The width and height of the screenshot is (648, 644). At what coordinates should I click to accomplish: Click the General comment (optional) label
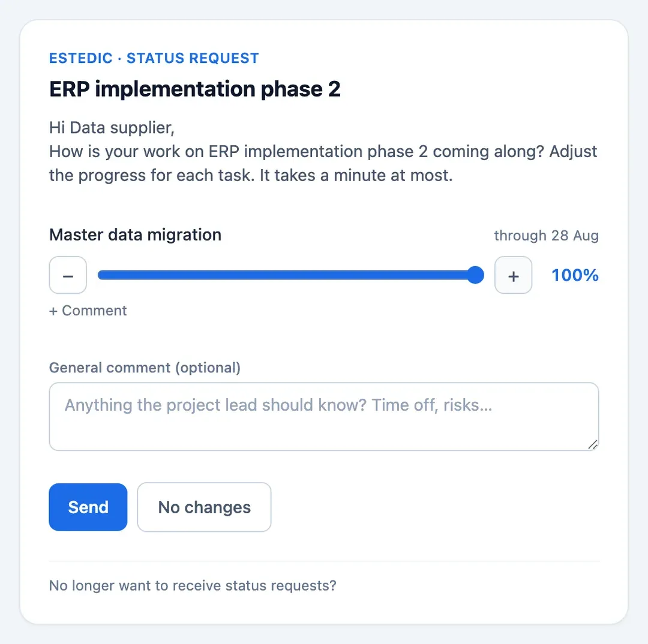click(x=145, y=368)
